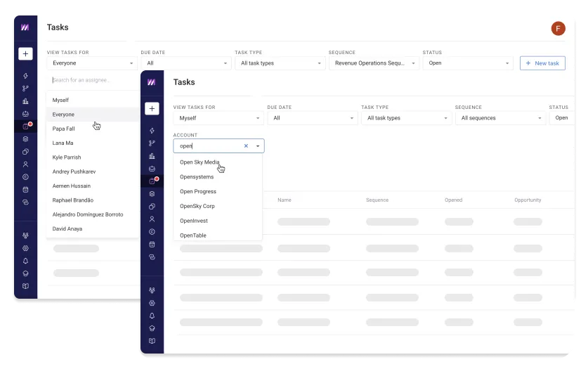
Task: Clear the Account search field with the X icon
Action: tap(246, 146)
